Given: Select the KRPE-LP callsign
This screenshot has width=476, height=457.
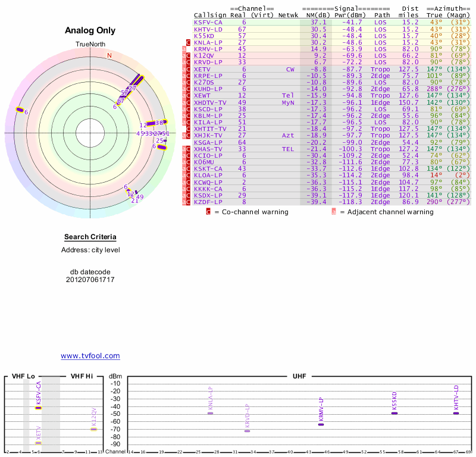Looking at the screenshot, I should [208, 76].
